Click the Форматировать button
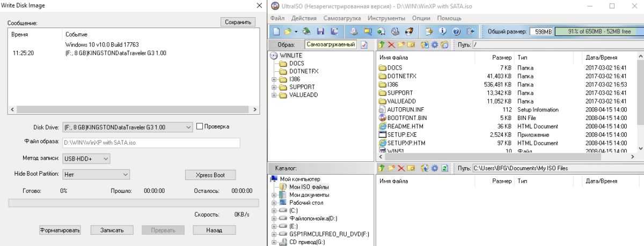Viewport: 644px width, 246px height. pyautogui.click(x=60, y=230)
